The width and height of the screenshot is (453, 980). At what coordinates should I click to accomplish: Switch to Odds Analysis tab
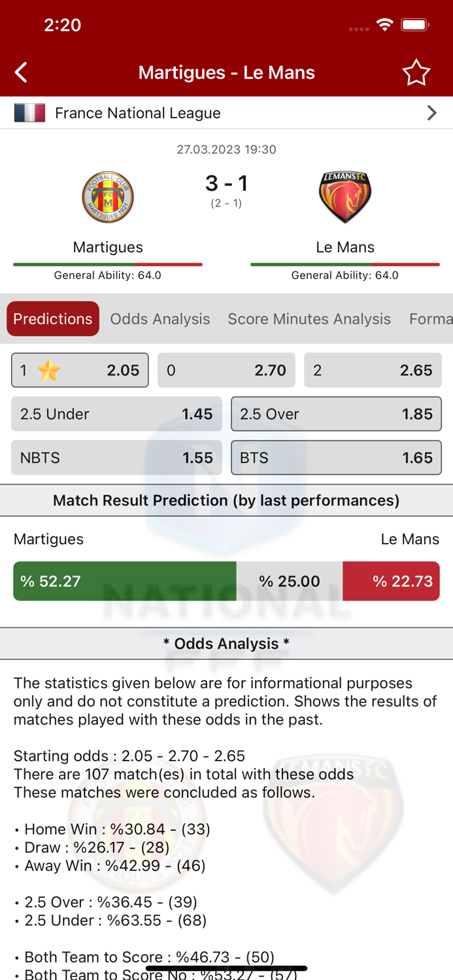click(160, 319)
